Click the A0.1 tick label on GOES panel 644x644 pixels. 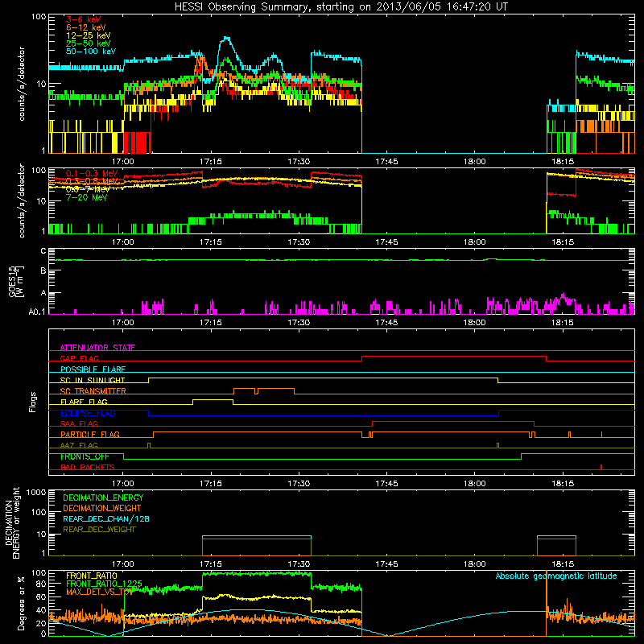37,312
